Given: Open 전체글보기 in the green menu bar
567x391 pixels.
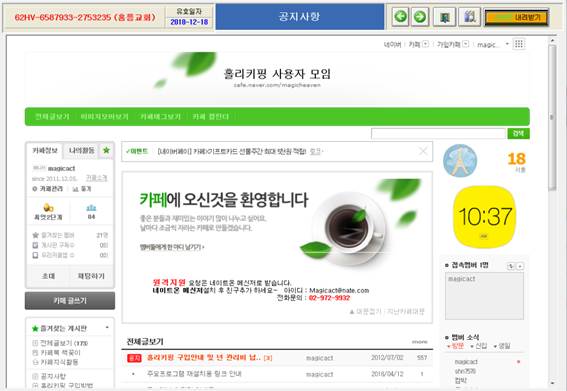Looking at the screenshot, I should pos(52,116).
